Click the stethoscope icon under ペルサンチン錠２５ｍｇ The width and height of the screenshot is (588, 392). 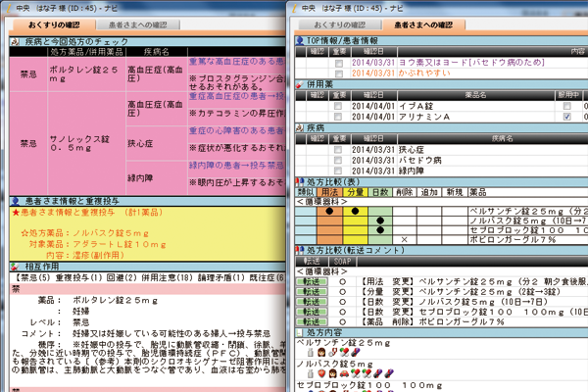coord(332,352)
